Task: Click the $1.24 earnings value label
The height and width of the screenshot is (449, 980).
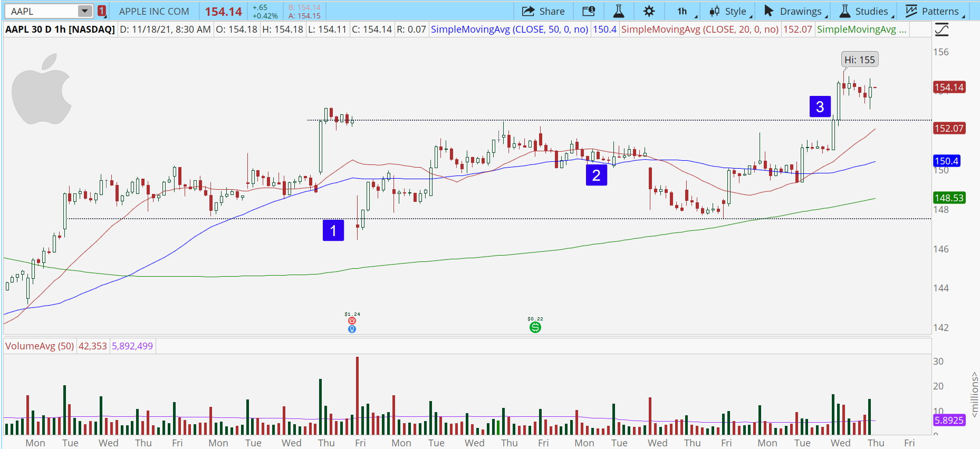Action: [x=352, y=314]
